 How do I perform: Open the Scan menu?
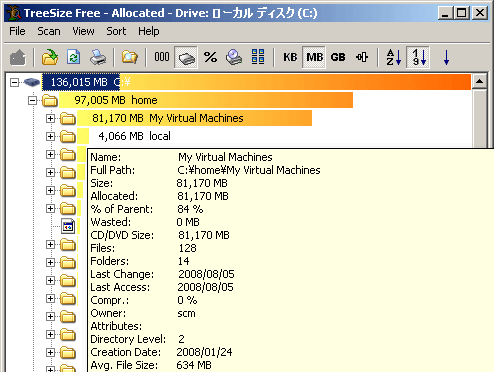49,31
